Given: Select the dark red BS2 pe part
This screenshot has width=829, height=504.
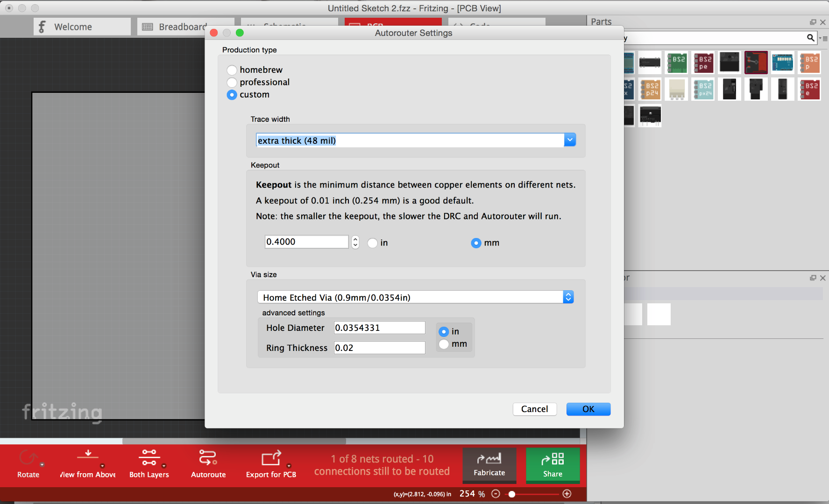Looking at the screenshot, I should pyautogui.click(x=703, y=63).
